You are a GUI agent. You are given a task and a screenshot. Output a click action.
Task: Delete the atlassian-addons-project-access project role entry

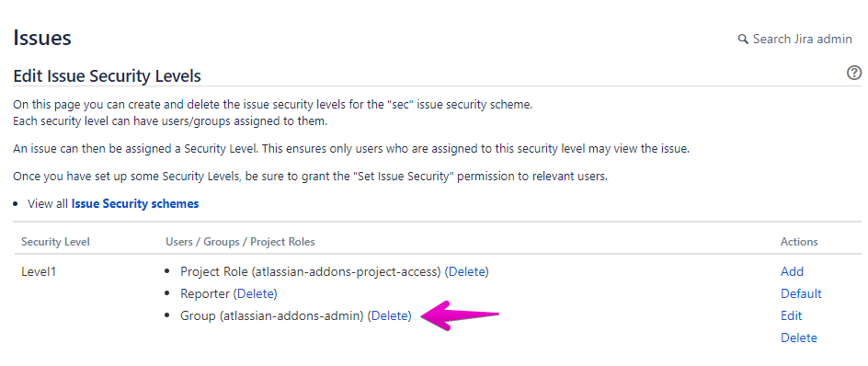click(468, 272)
